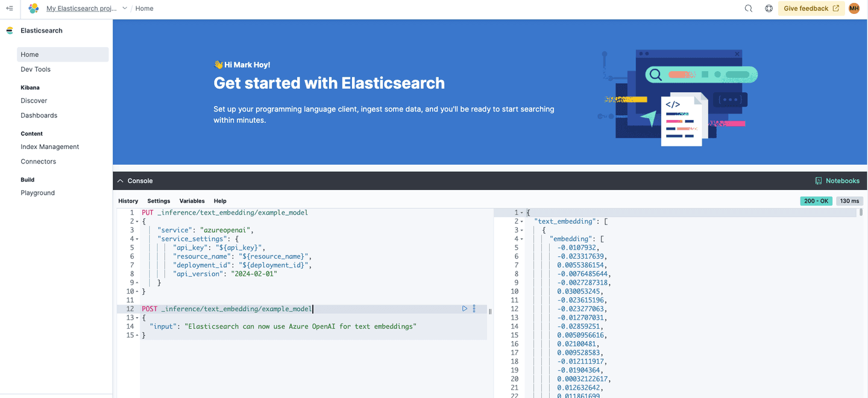Click the Give feedback button
Viewport: 868px width, 398px height.
tap(810, 8)
